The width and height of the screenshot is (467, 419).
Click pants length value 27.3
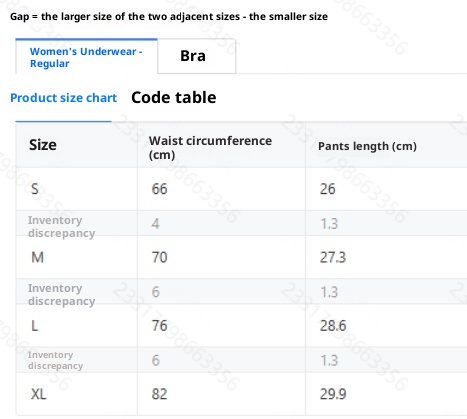pyautogui.click(x=333, y=257)
